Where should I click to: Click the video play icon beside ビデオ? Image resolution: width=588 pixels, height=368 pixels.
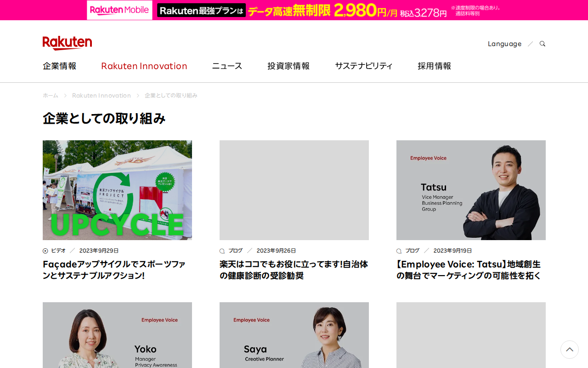[45, 251]
